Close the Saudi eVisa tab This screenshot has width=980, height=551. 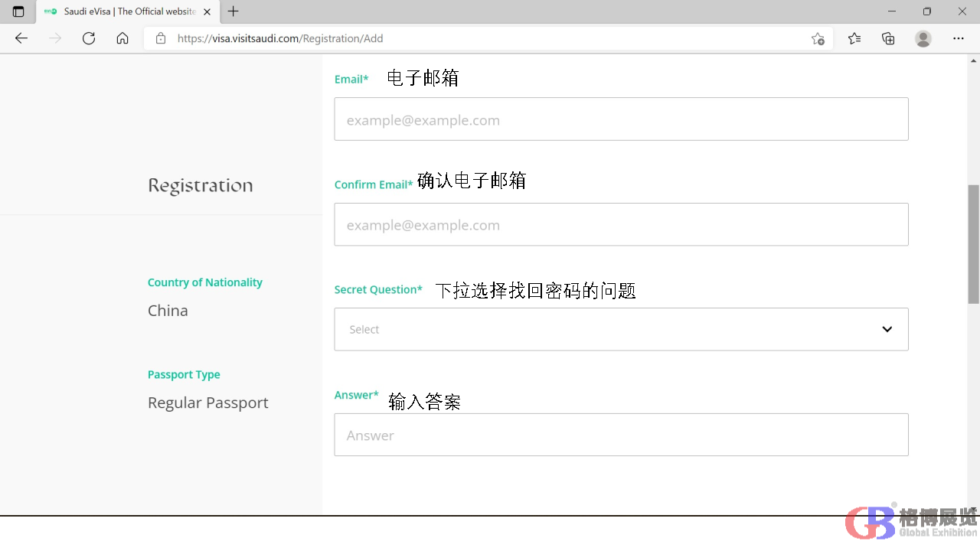click(207, 11)
